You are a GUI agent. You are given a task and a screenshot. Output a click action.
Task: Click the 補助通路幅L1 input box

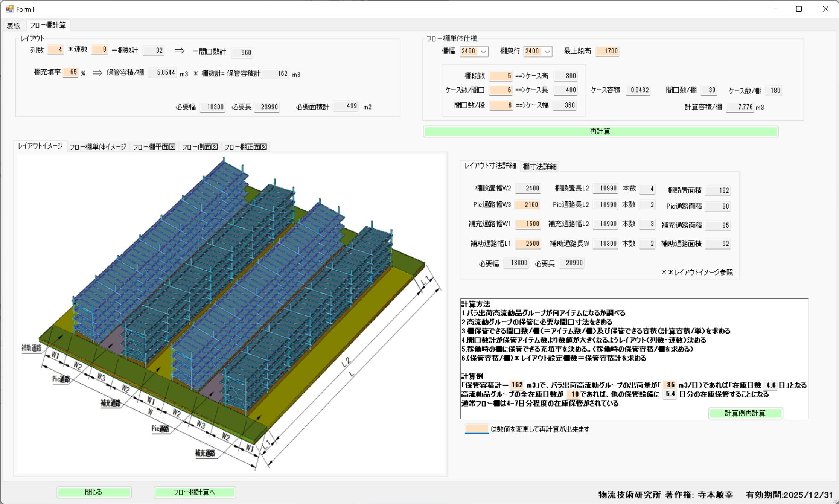pos(528,244)
